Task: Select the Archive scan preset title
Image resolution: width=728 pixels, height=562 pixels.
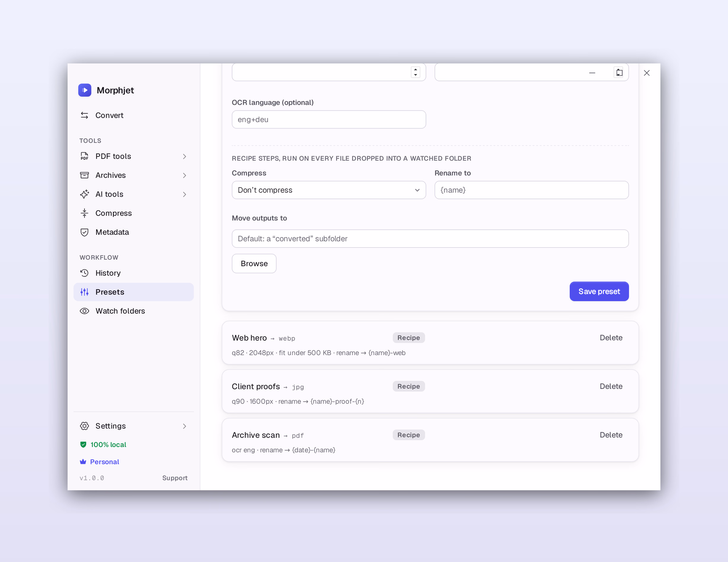Action: [x=256, y=435]
